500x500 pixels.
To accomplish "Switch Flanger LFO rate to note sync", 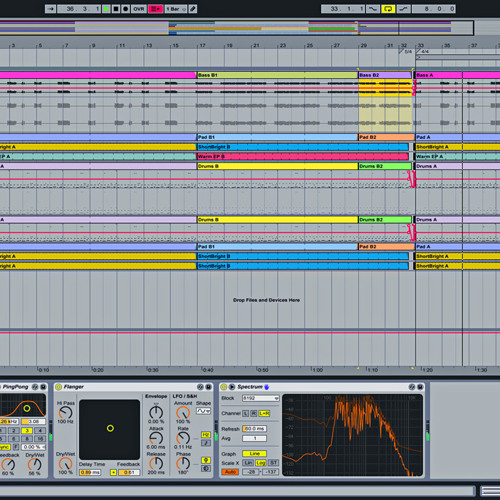I will point(206,443).
